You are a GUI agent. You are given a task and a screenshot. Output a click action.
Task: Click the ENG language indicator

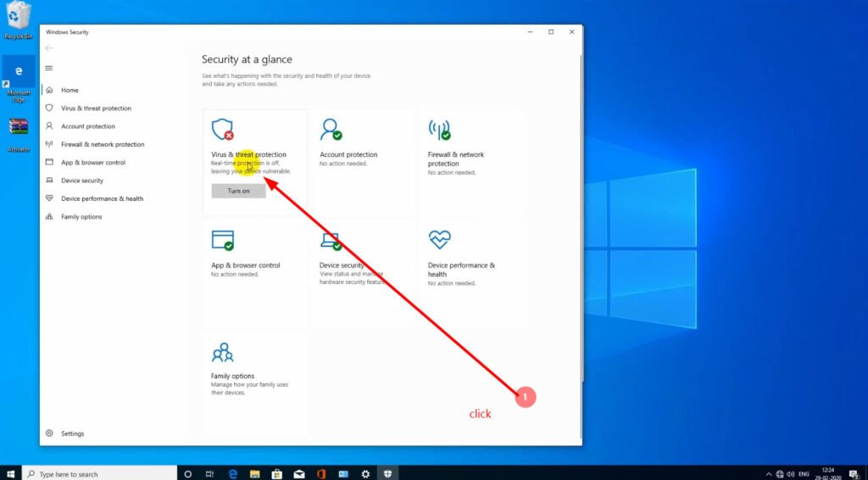(x=804, y=474)
